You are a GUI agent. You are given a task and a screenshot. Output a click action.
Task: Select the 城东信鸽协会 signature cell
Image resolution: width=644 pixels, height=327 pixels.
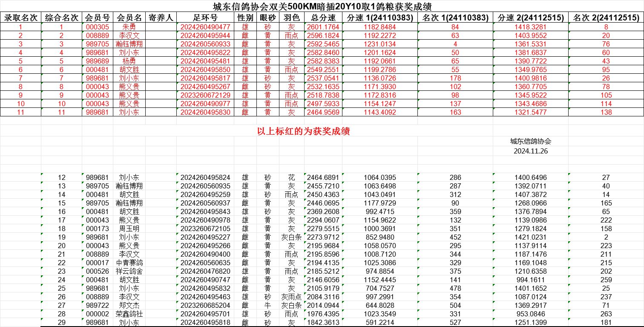pyautogui.click(x=531, y=142)
